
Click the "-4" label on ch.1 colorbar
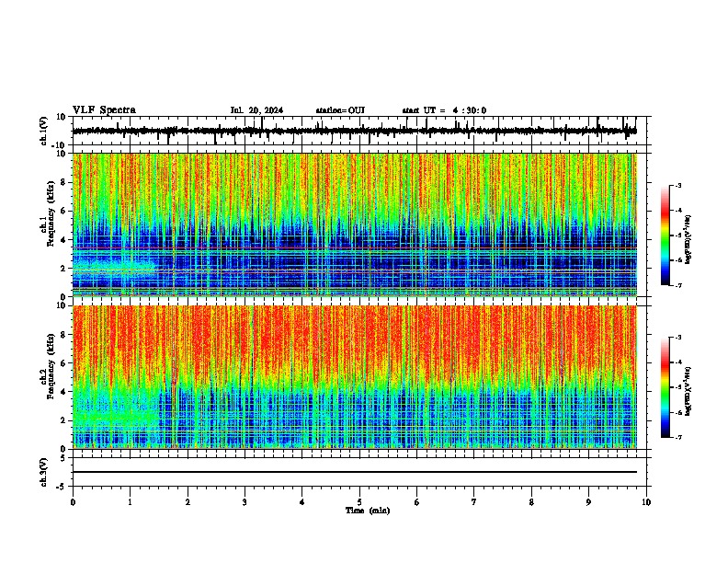pyautogui.click(x=678, y=211)
